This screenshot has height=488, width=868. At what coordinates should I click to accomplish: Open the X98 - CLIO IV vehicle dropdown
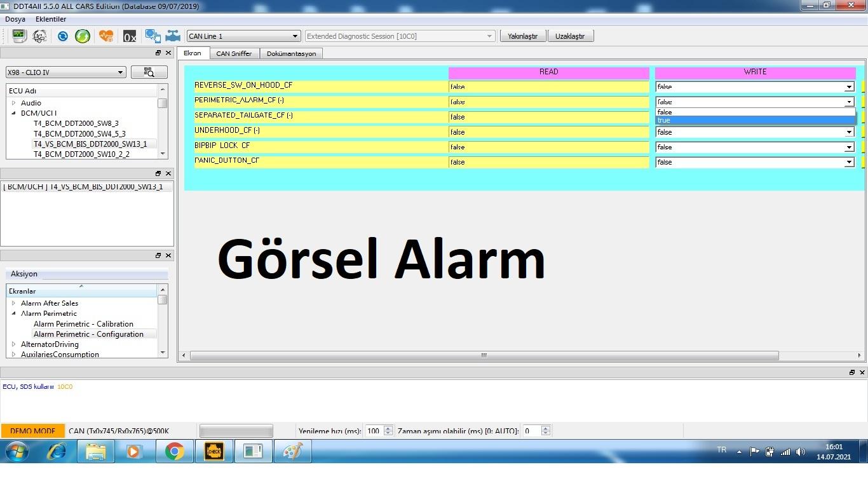click(x=65, y=72)
